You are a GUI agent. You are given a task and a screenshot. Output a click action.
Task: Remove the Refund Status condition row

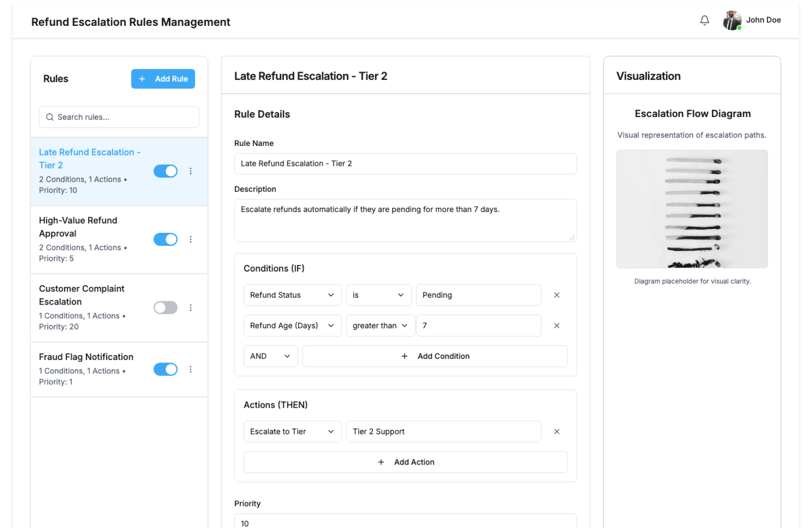(557, 295)
